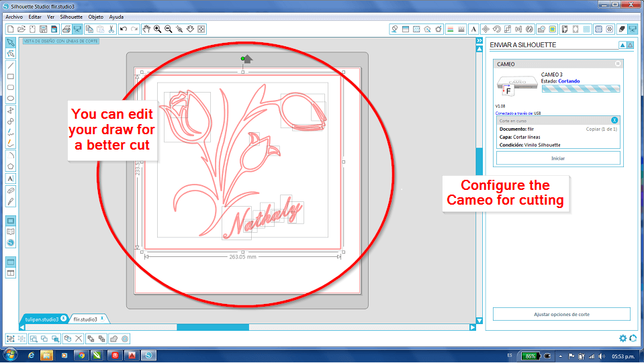The width and height of the screenshot is (644, 363).
Task: Open the Move panel icon
Action: pyautogui.click(x=486, y=29)
